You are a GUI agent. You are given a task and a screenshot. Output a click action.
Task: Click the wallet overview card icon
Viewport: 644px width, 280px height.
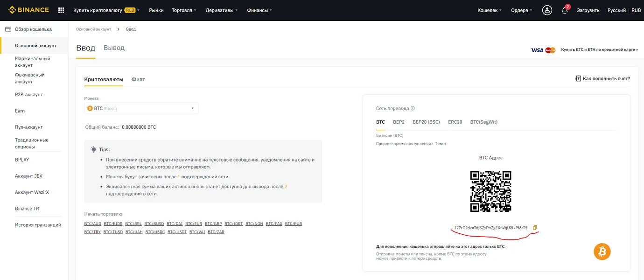8,29
